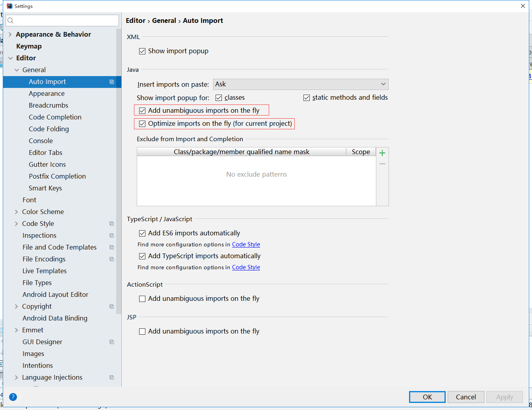The image size is (532, 410).
Task: Click the project-level icon next to File Encodings
Action: [112, 259]
